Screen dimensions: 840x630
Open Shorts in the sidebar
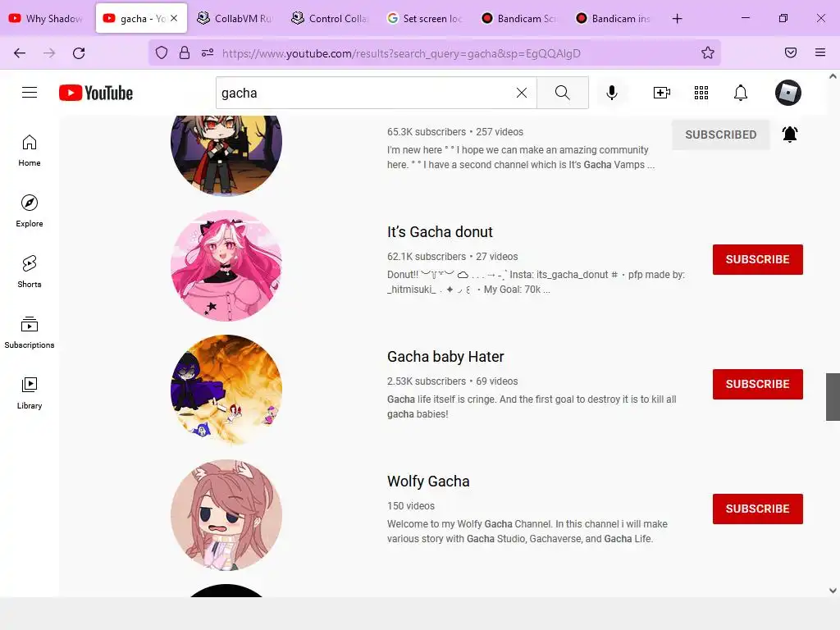(x=30, y=272)
